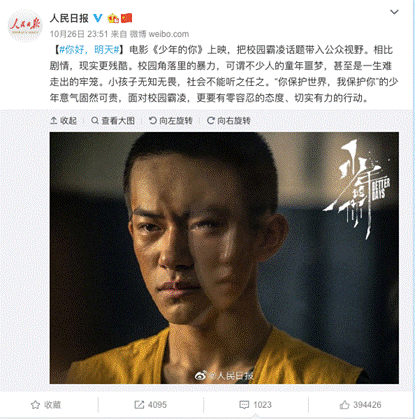Click the magnifier icon beside 查看大图
415x419 pixels.
tap(95, 120)
